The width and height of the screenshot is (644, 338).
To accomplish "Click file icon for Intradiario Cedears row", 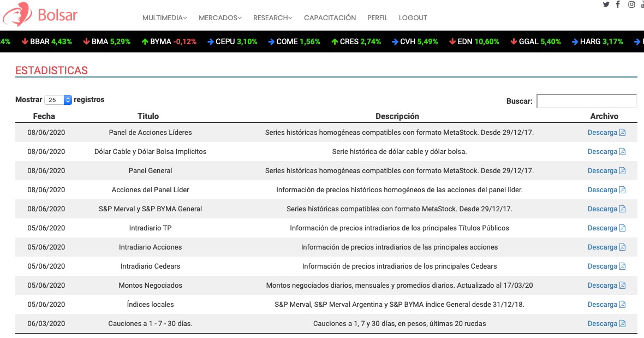I will pos(622,266).
